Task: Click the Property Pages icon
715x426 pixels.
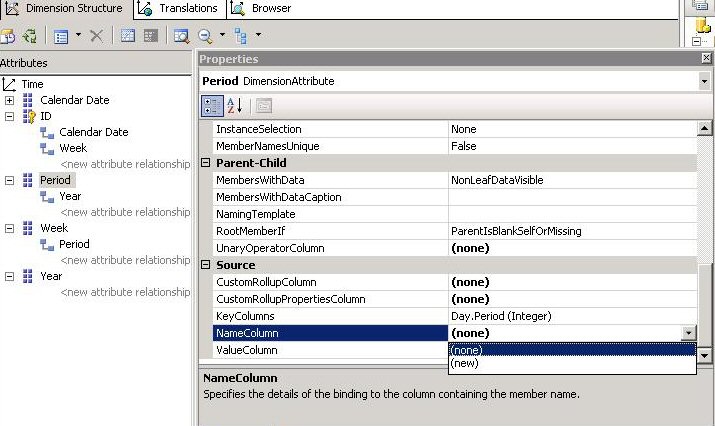Action: pyautogui.click(x=264, y=106)
